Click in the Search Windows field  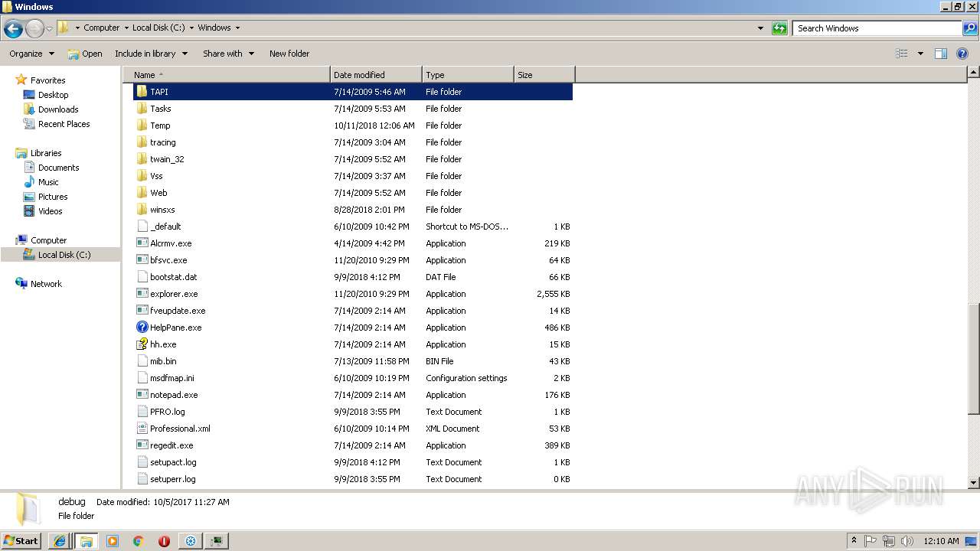click(x=877, y=28)
